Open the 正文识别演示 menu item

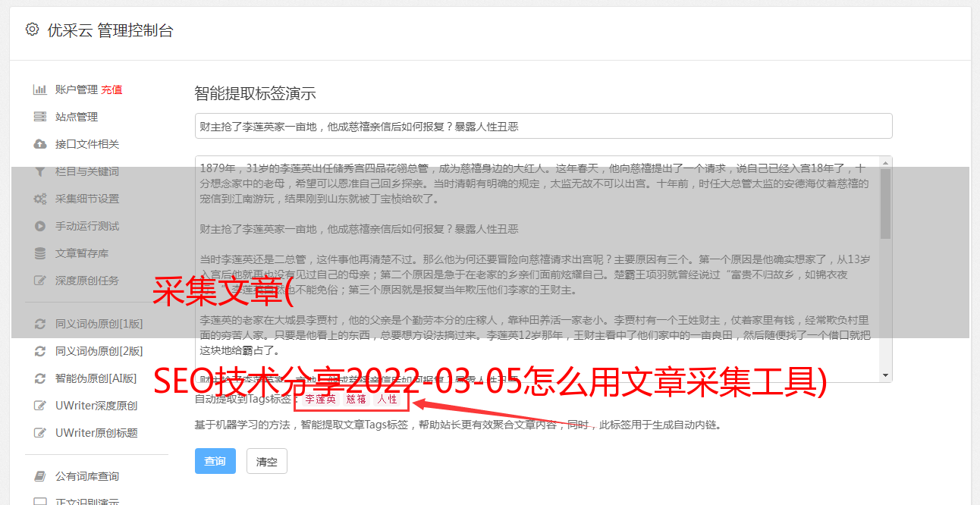click(87, 501)
